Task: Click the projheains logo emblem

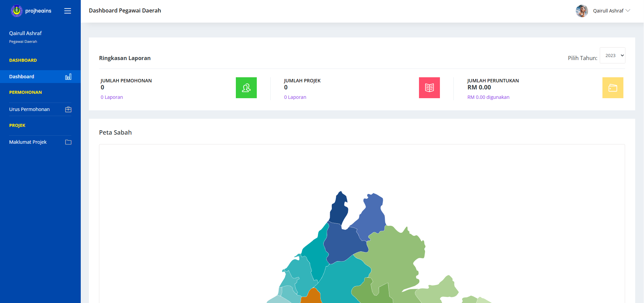Action: tap(17, 11)
